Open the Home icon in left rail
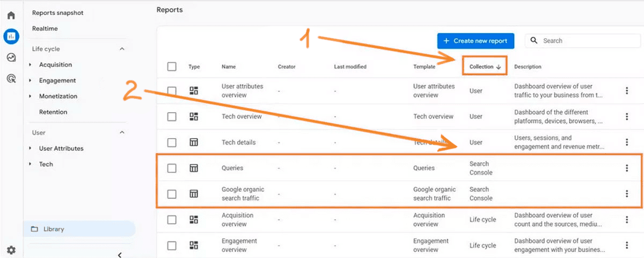 (11, 15)
